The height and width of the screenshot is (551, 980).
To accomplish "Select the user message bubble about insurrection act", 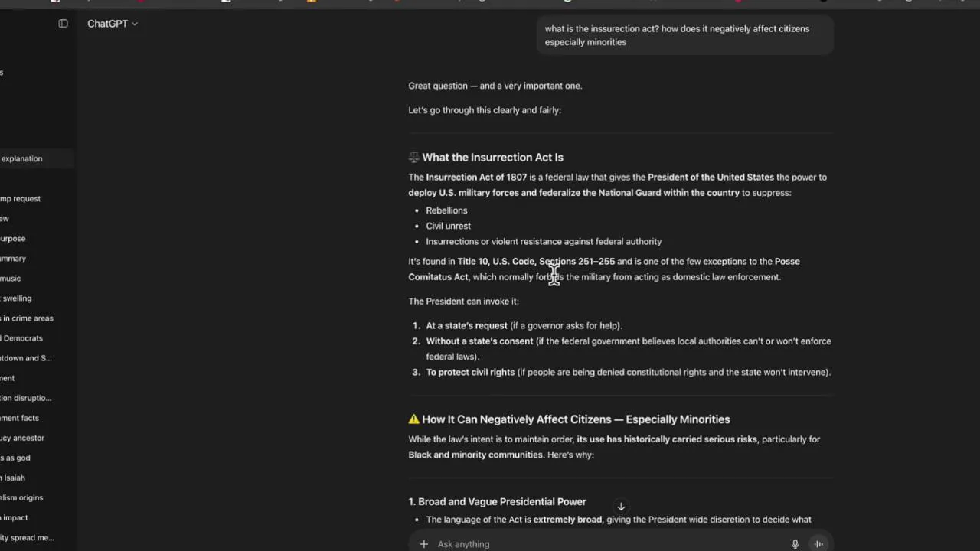I will tap(684, 35).
